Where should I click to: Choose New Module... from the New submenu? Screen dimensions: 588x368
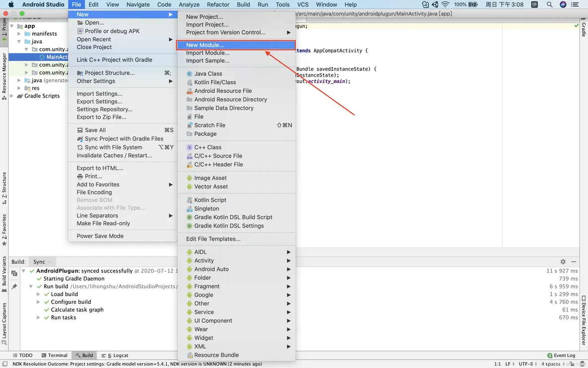(x=236, y=45)
